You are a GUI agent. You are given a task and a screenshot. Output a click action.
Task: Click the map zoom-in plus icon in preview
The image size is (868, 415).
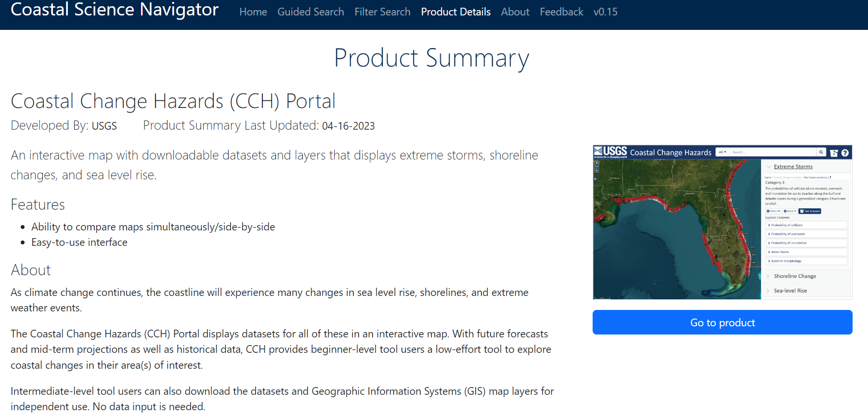click(x=597, y=163)
